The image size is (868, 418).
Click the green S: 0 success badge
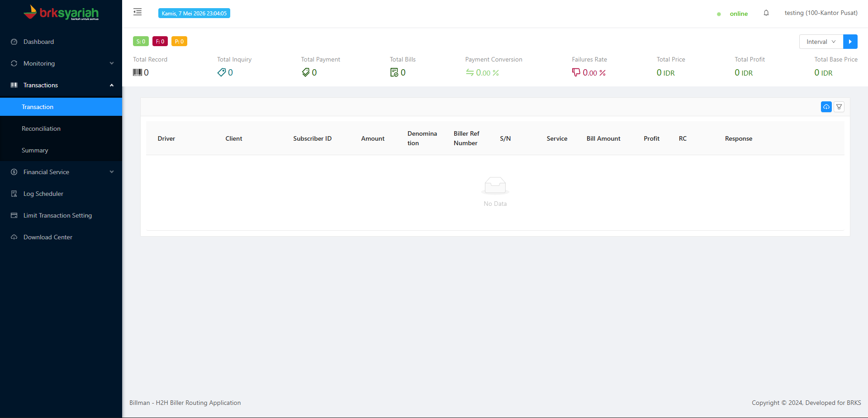point(141,41)
